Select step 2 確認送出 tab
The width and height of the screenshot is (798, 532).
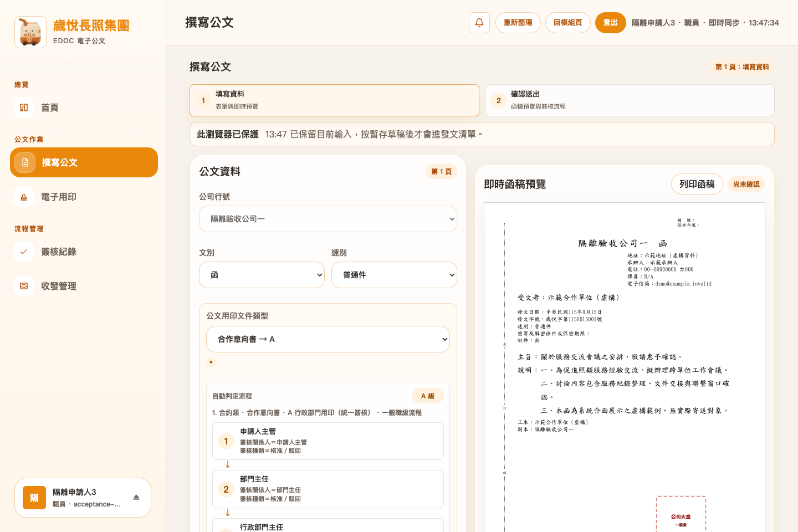pos(630,100)
